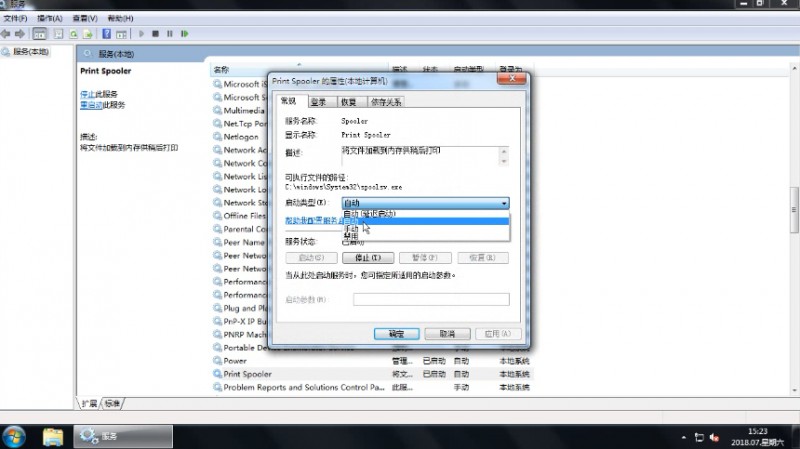Click the 停止(T) button in the dialog

point(368,258)
